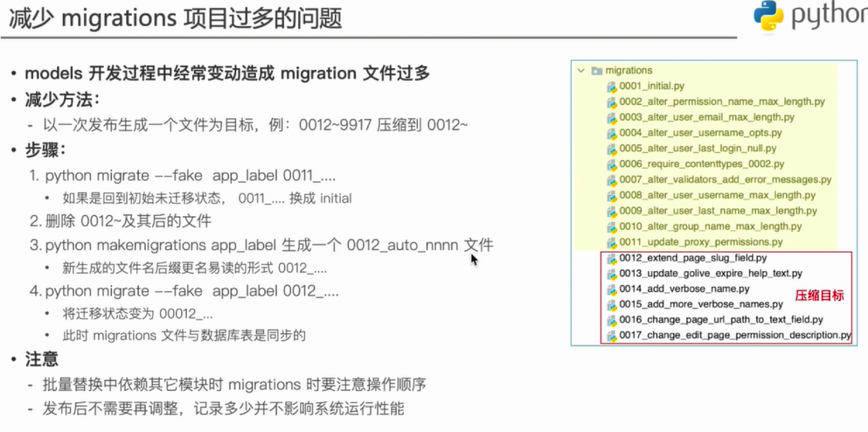Click the file icon beside 0014_add_verbose_name.py

612,289
